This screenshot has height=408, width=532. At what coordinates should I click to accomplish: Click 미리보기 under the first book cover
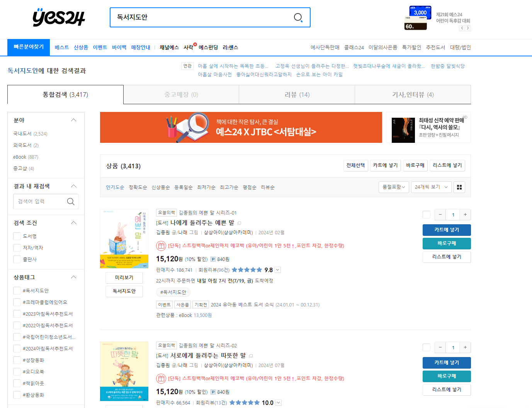(124, 278)
